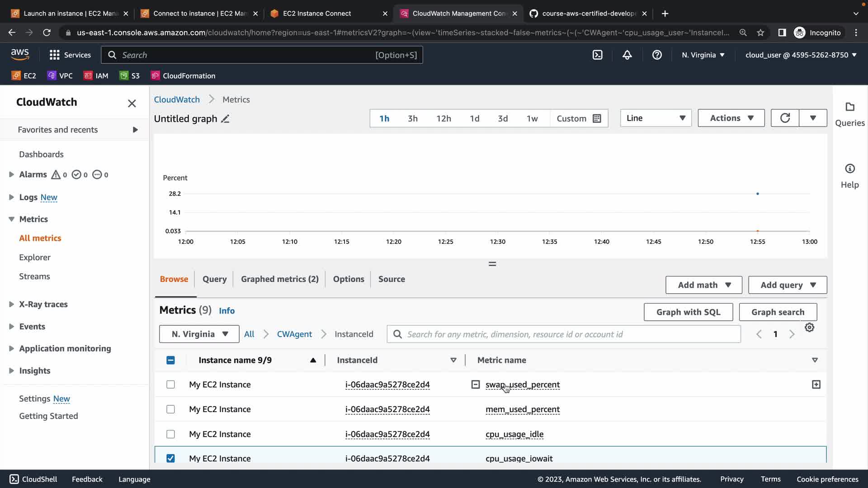
Task: Click the Graph with SQL button
Action: click(x=688, y=312)
